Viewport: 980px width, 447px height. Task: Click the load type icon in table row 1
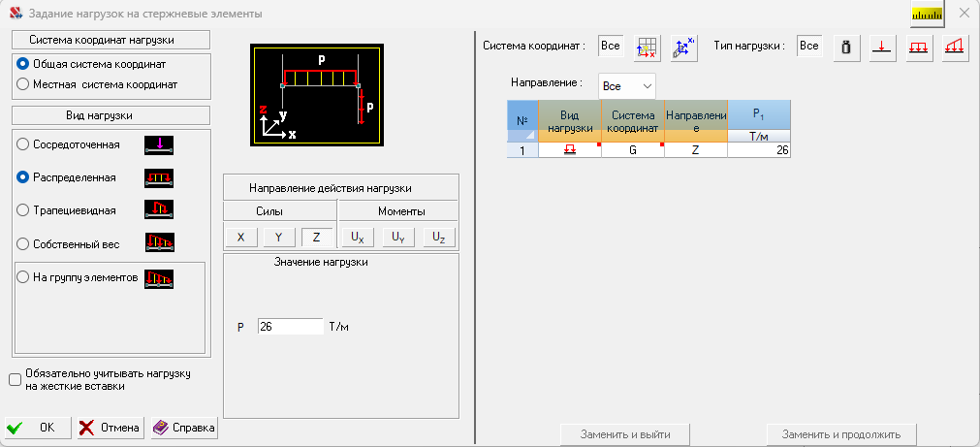tap(569, 150)
